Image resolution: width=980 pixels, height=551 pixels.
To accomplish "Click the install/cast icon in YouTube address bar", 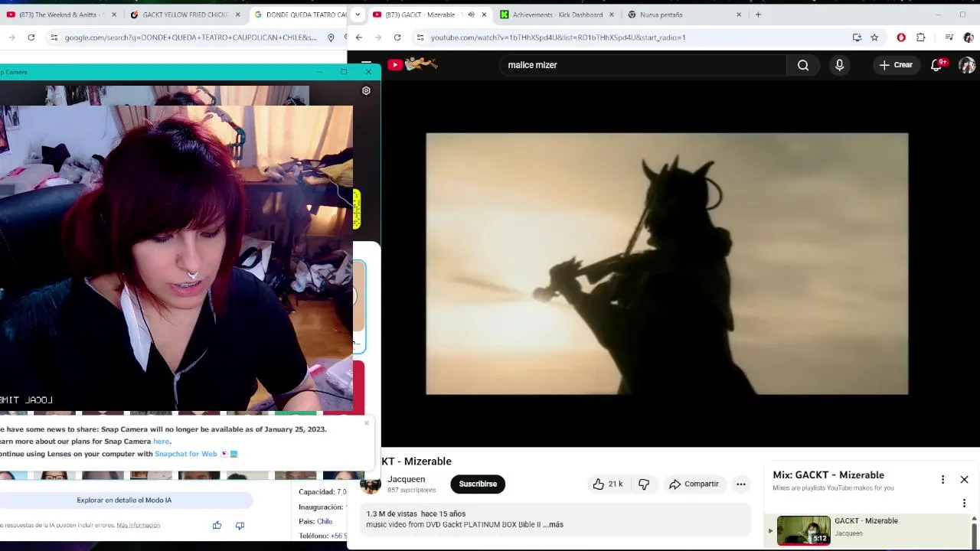I will tap(857, 37).
